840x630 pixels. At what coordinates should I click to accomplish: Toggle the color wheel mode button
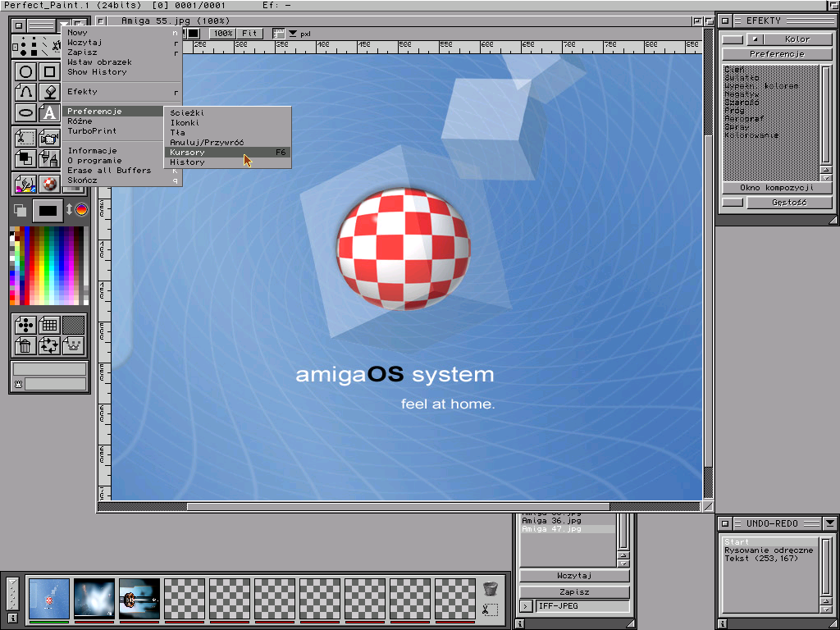pos(81,210)
